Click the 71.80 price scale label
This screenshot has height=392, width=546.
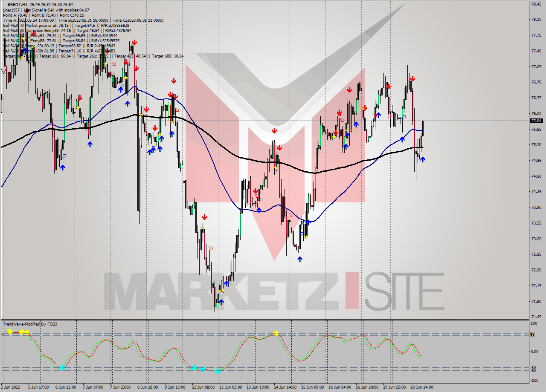tap(536, 301)
